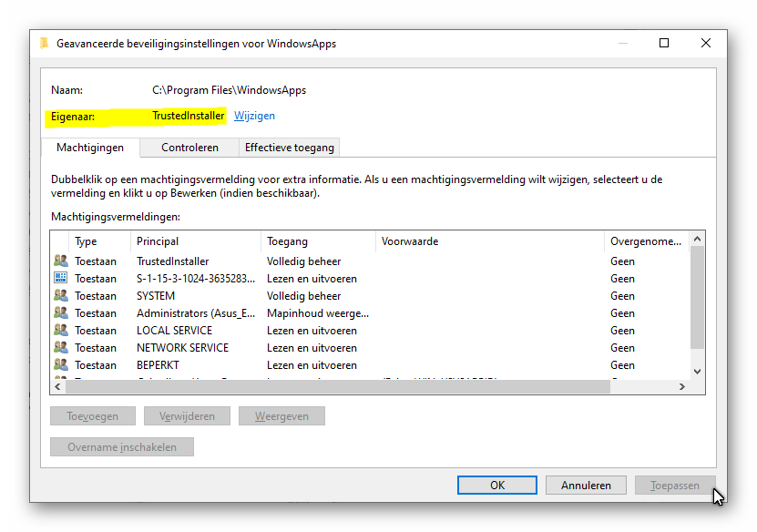Click the Verwijderen button
Screen dimensions: 757x532
(187, 416)
